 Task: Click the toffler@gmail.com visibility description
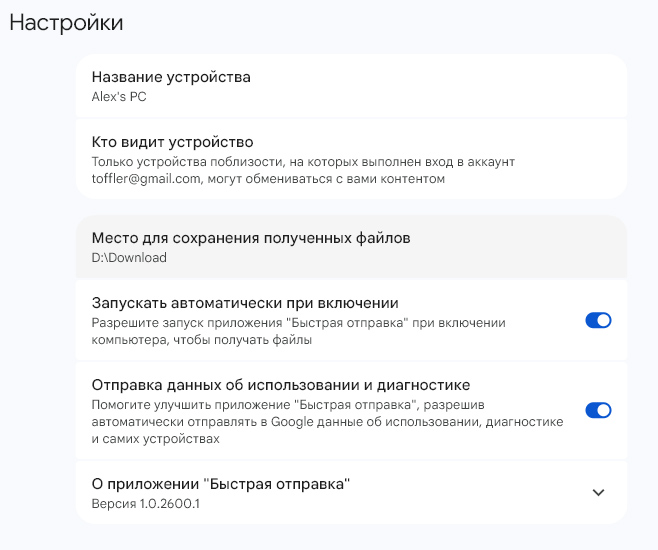click(x=268, y=179)
